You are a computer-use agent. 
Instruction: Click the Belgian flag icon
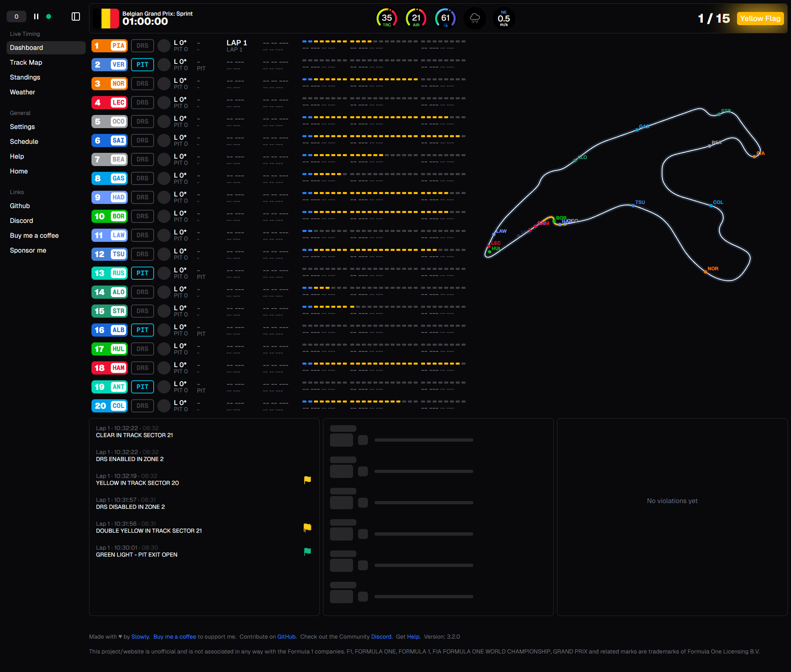pos(106,18)
